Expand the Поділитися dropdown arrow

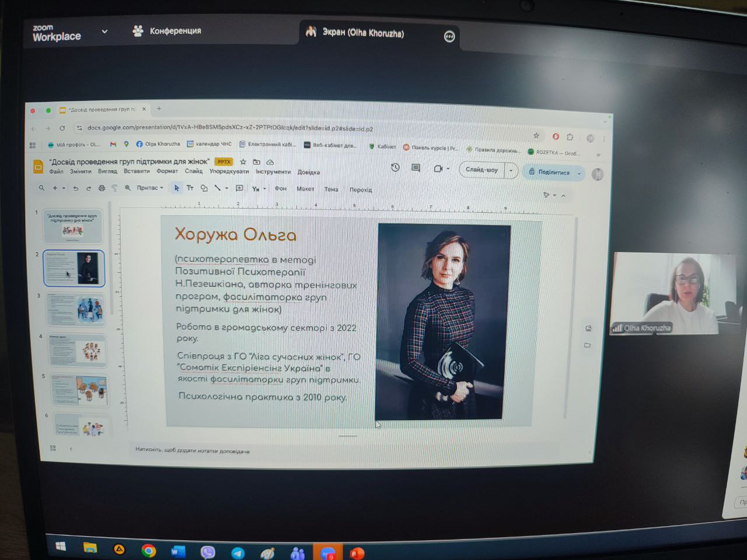[x=579, y=173]
